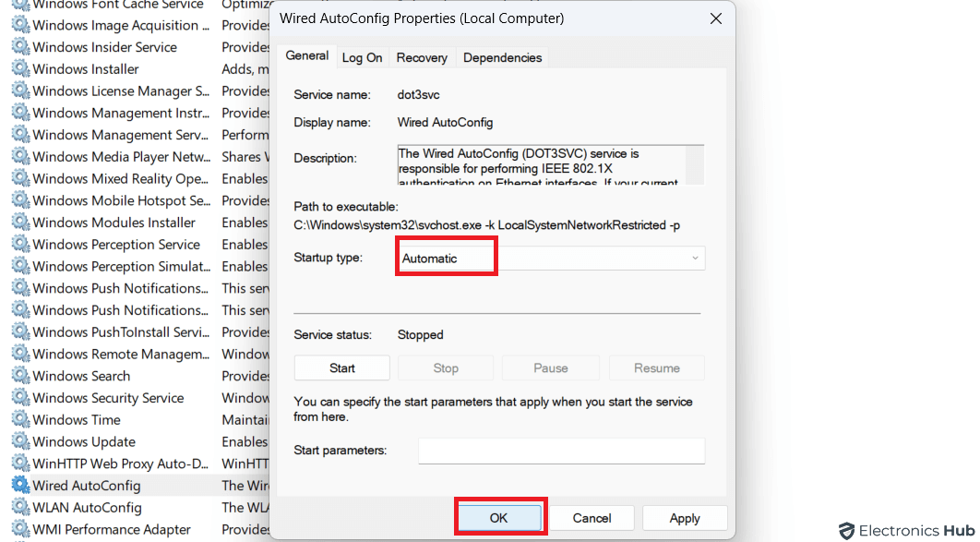Apply the startup type changes
Image resolution: width=980 pixels, height=542 pixels.
(684, 517)
